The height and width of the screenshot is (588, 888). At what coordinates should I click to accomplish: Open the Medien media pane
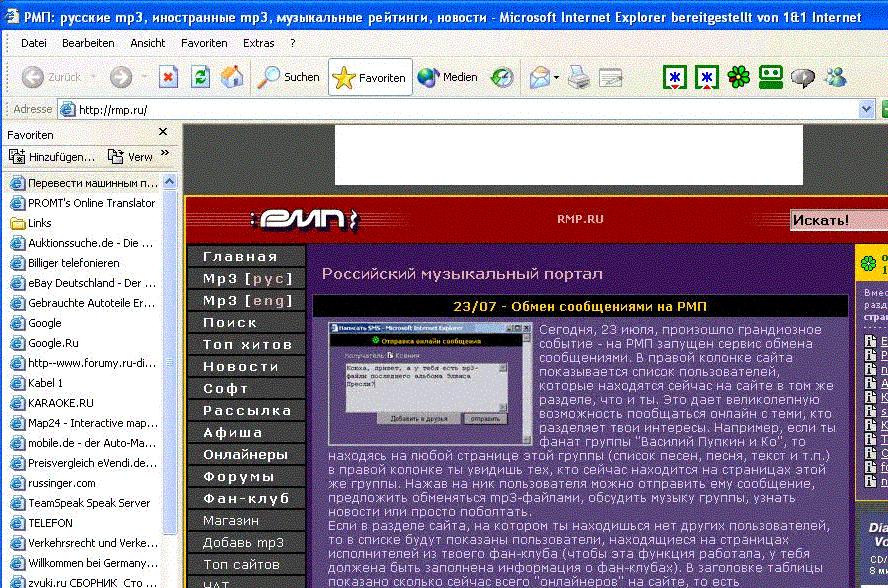[447, 77]
